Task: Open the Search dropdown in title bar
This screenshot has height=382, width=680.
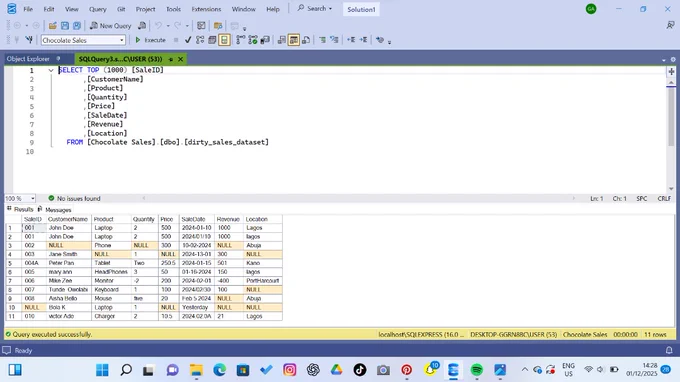Action: click(315, 9)
